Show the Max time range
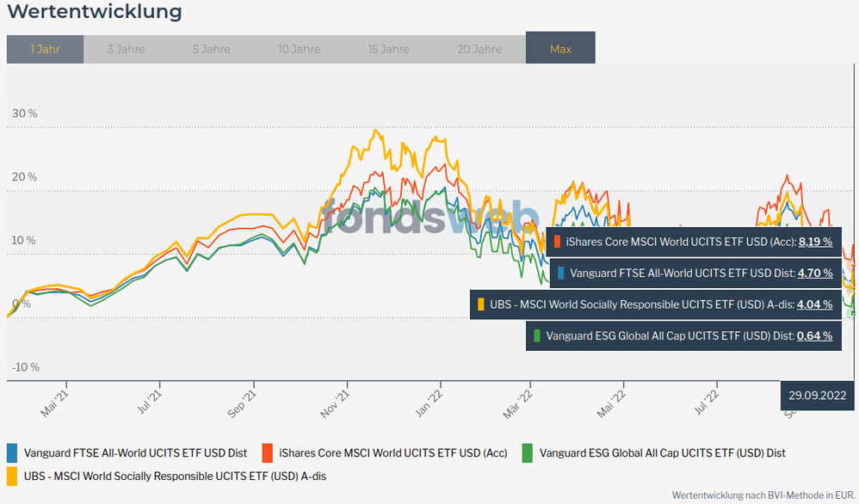 point(560,49)
